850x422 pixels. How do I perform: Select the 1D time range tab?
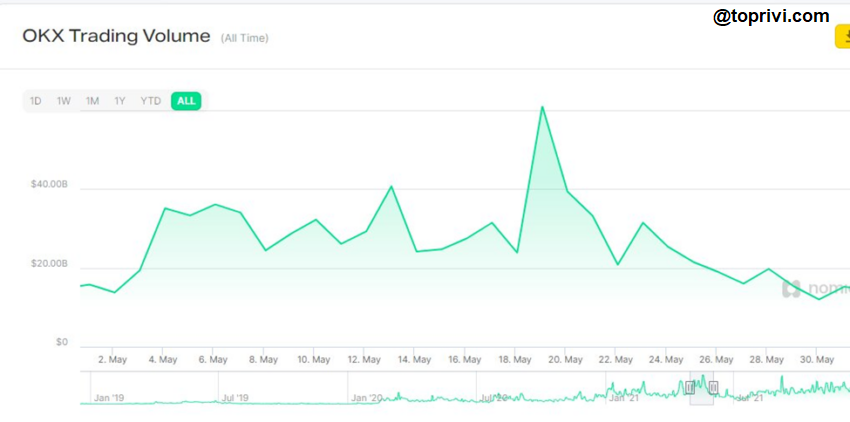(35, 101)
